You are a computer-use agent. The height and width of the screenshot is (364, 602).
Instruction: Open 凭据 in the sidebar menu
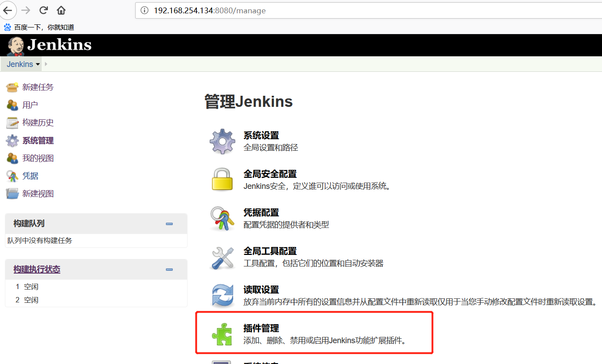click(x=30, y=176)
